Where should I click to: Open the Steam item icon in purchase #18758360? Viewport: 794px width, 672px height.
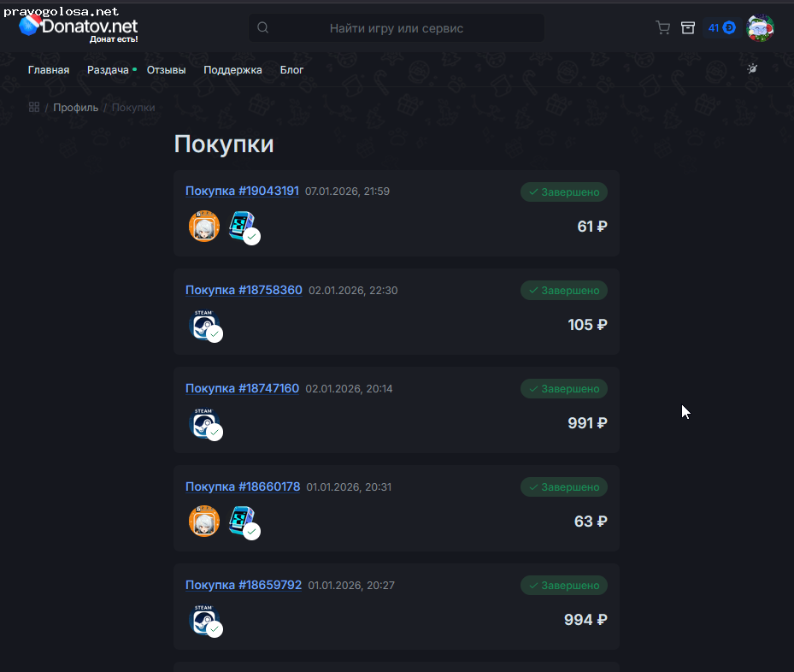[204, 325]
